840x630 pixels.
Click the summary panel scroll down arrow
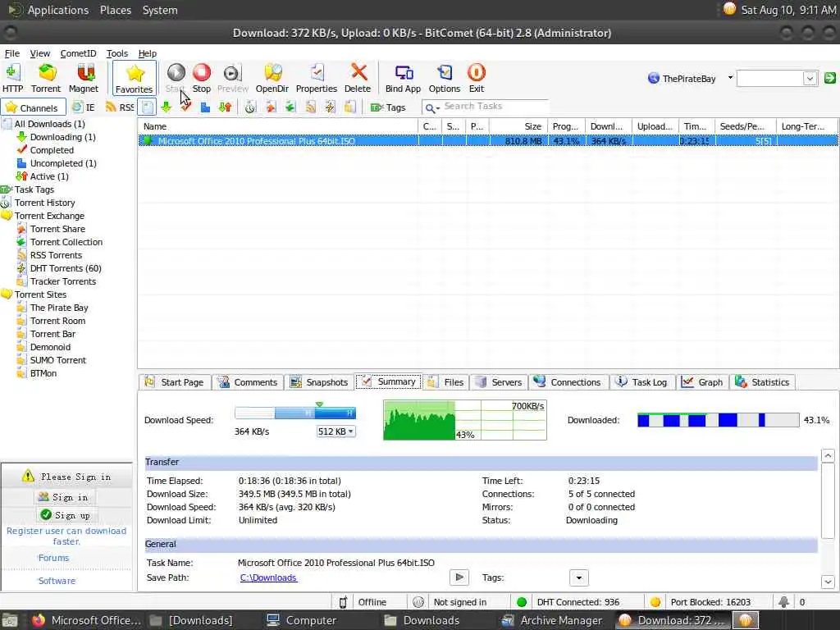pos(828,582)
